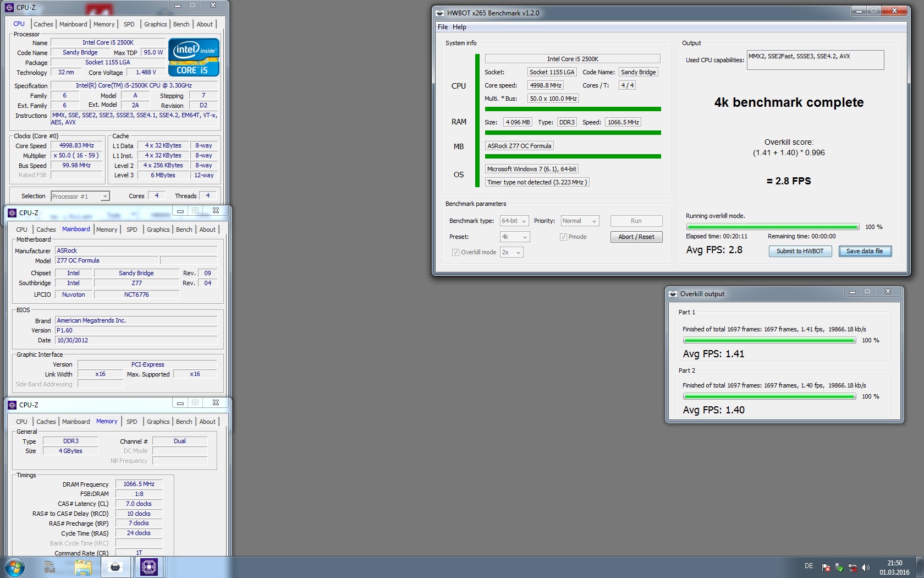The image size is (924, 578).
Task: Open the network tray icon
Action: pyautogui.click(x=853, y=568)
